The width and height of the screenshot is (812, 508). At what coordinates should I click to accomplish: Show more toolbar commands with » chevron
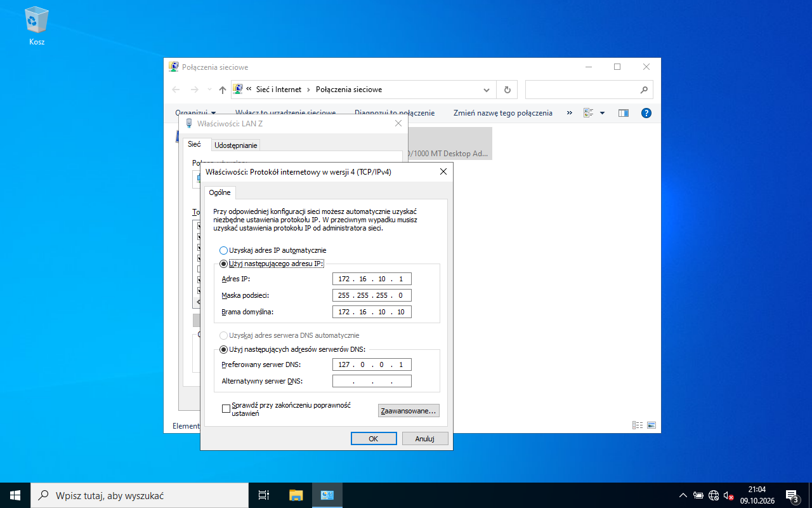point(569,113)
